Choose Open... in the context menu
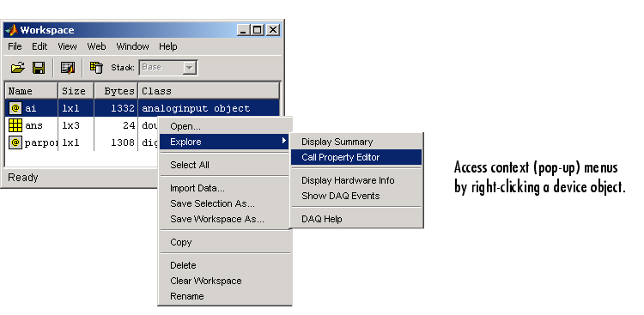The width and height of the screenshot is (644, 315). [225, 126]
